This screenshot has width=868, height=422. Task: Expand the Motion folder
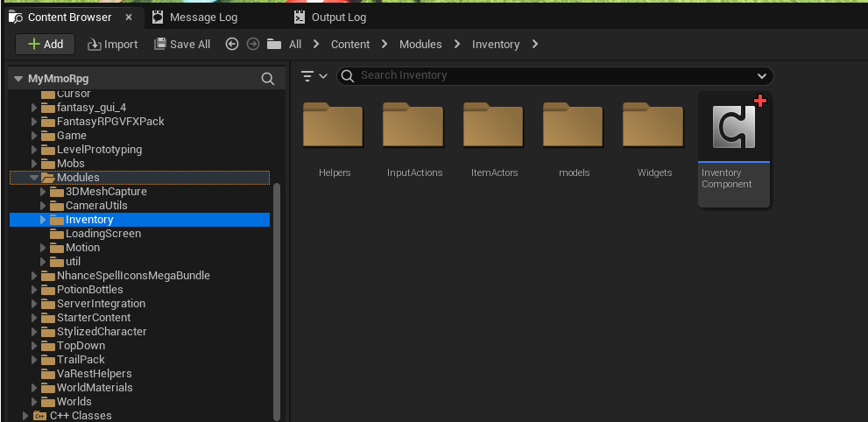click(x=43, y=248)
